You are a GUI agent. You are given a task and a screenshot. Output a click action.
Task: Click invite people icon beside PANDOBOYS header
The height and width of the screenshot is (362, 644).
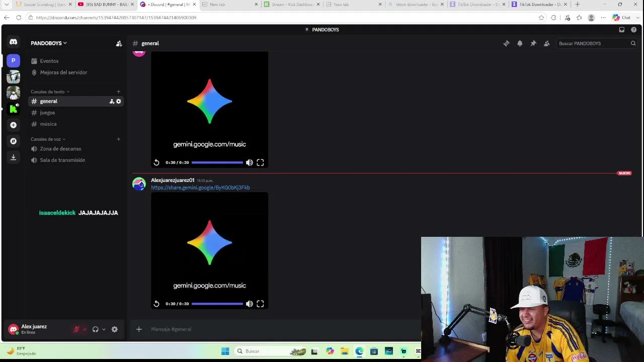pos(119,44)
